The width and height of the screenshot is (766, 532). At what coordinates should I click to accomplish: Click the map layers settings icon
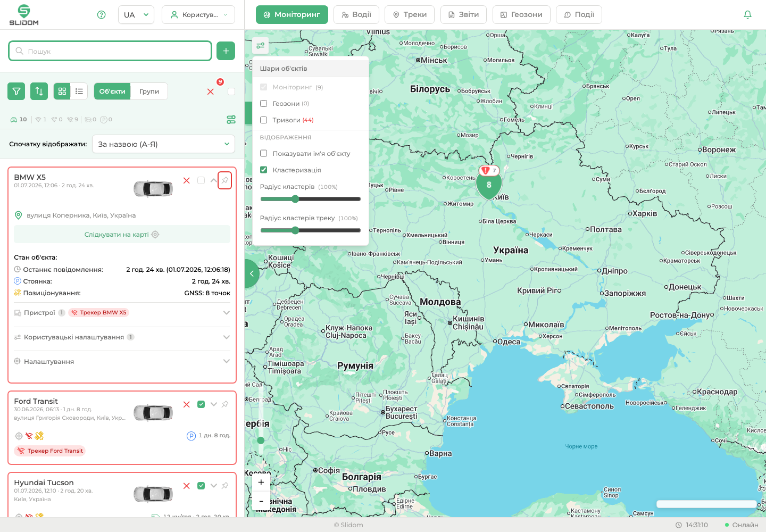261,46
